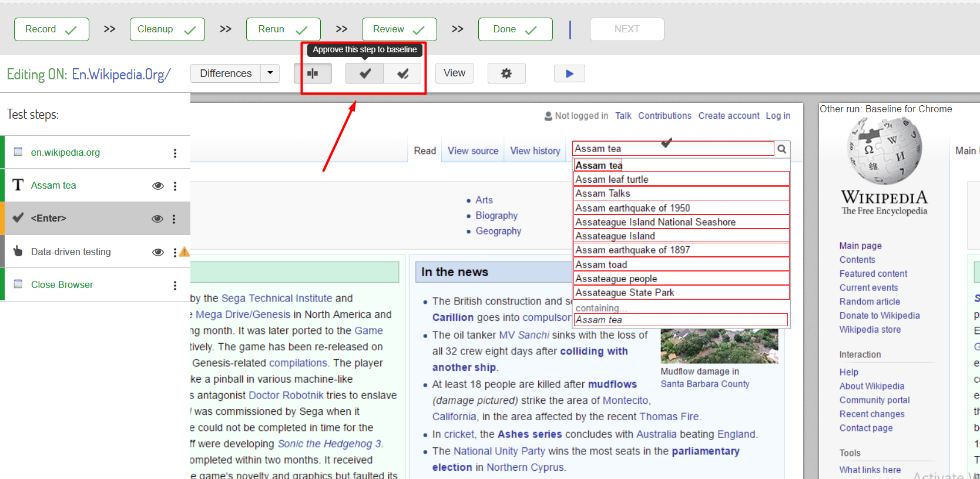
Task: Choose Assam toad suggestion
Action: click(x=682, y=264)
